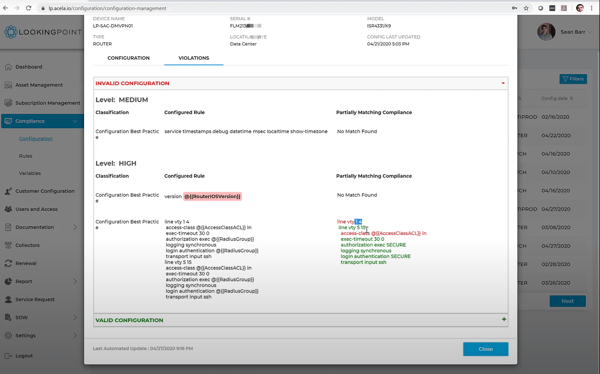Click the 03/26/2020 config date cell

pyautogui.click(x=555, y=283)
